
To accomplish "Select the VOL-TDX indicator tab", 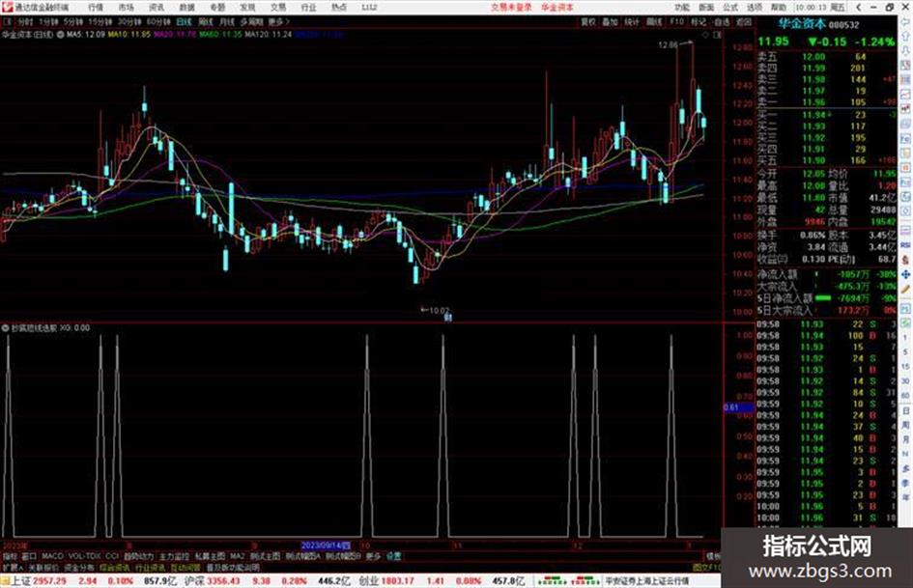I will [85, 556].
